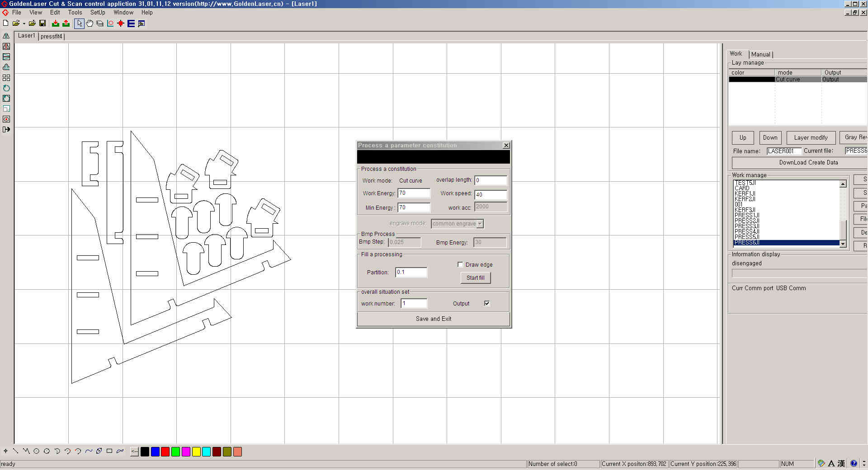Switch to the Manual tab in right panel
This screenshot has width=868, height=470.
coord(761,54)
